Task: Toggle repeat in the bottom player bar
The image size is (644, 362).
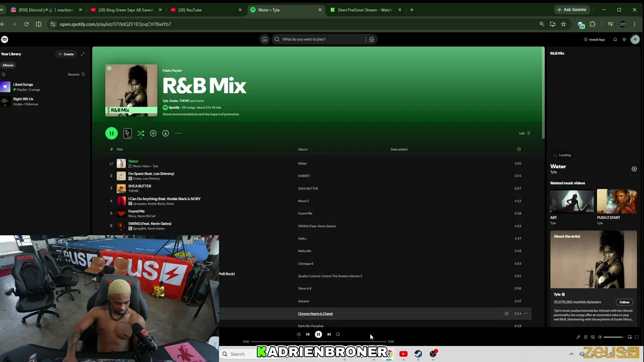Action: (x=338, y=334)
